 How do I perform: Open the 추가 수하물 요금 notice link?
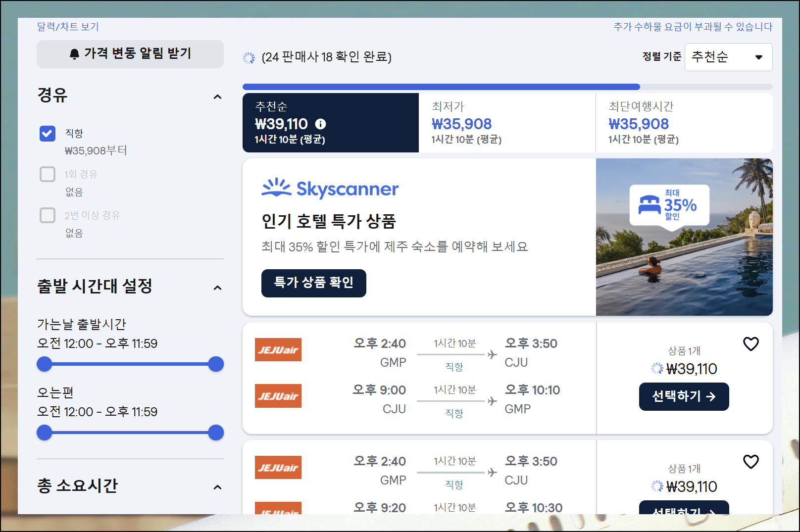[x=693, y=27]
